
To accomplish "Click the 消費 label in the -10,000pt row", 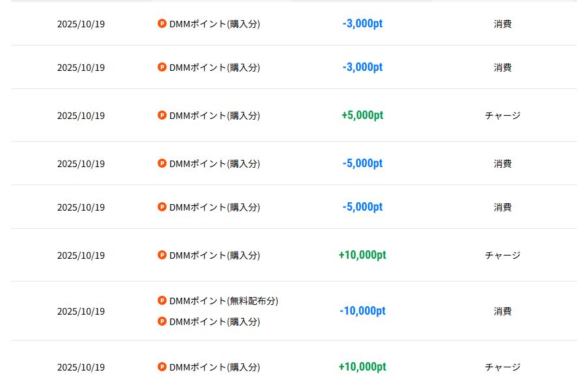I will [502, 311].
